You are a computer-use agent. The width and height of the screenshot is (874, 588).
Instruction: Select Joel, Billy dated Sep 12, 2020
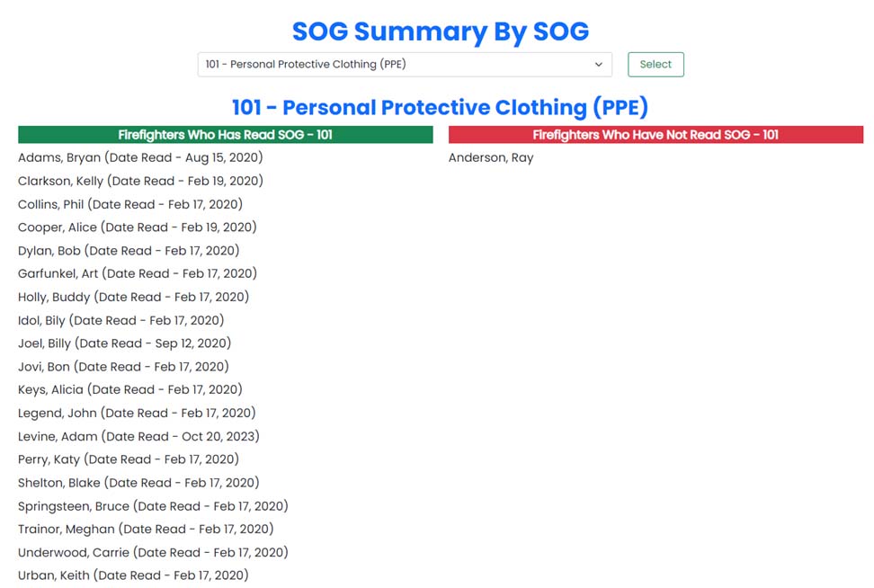124,343
